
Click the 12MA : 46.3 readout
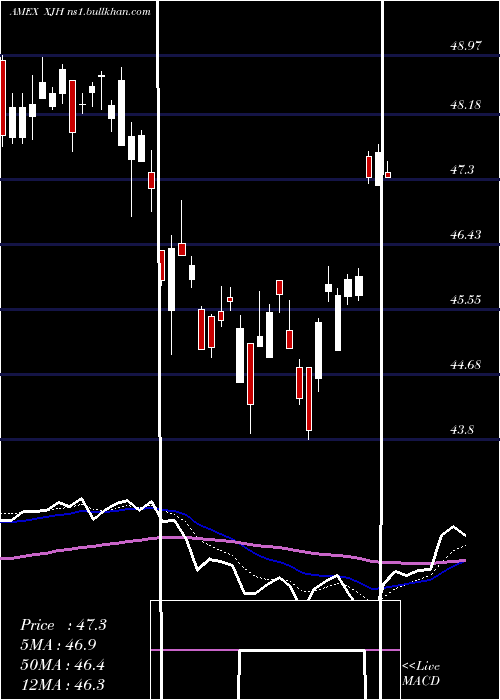pos(62,684)
